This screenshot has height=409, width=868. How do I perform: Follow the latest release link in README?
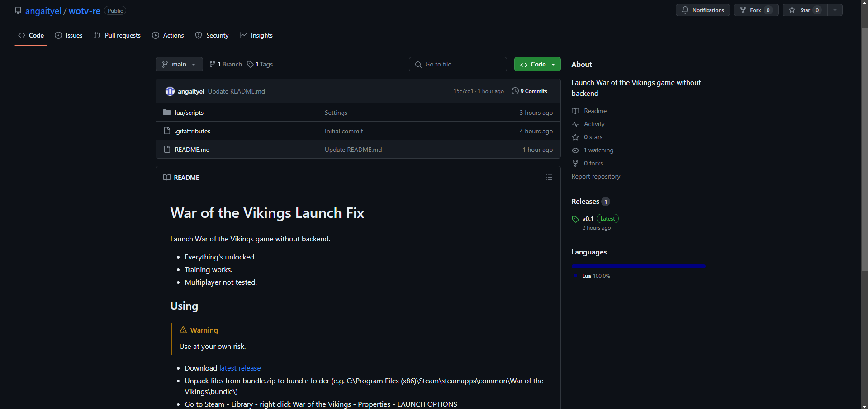[240, 368]
